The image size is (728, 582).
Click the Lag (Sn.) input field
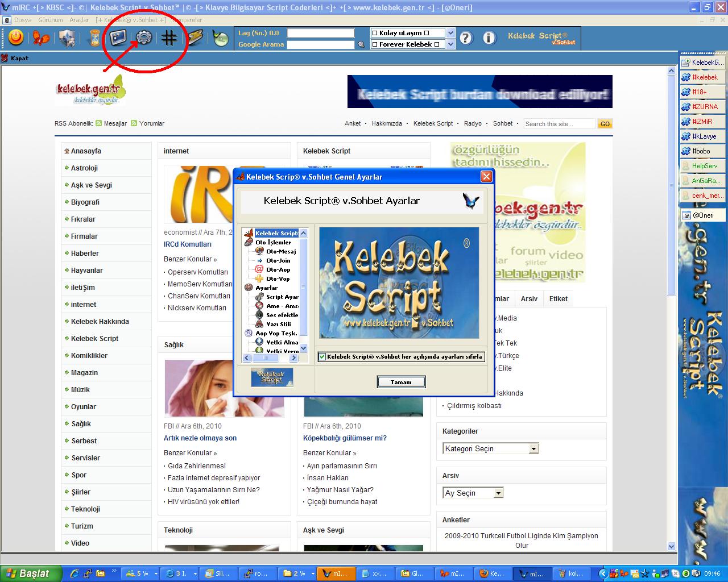pyautogui.click(x=321, y=33)
